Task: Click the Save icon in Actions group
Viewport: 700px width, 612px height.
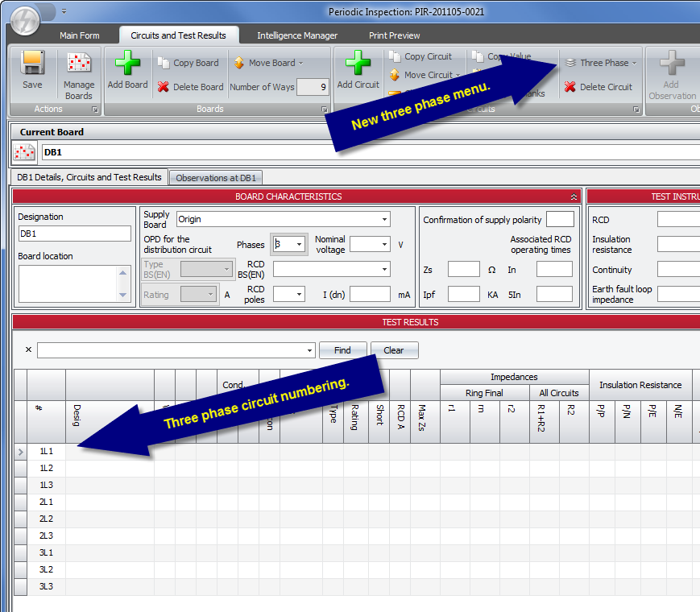Action: [x=32, y=64]
